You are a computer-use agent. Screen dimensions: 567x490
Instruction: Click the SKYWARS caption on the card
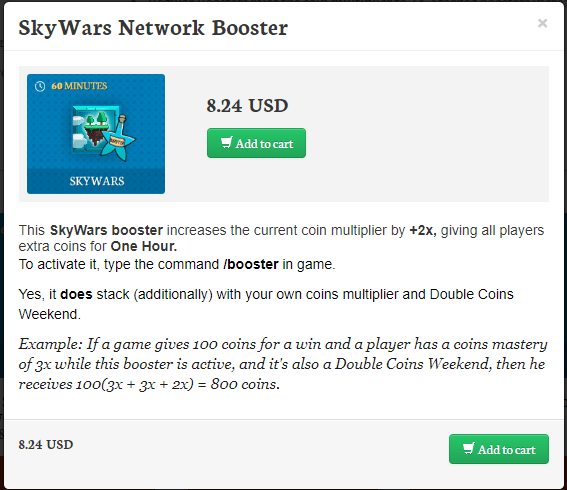[x=97, y=181]
